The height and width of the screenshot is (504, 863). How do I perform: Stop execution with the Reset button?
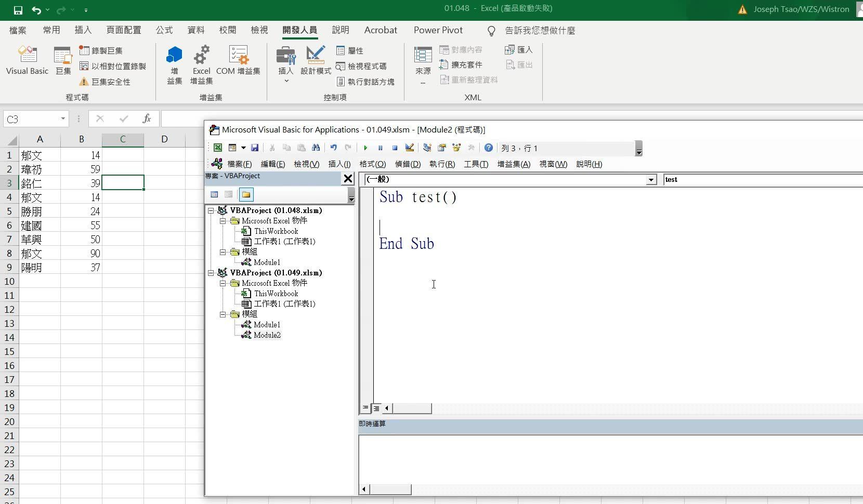tap(395, 148)
